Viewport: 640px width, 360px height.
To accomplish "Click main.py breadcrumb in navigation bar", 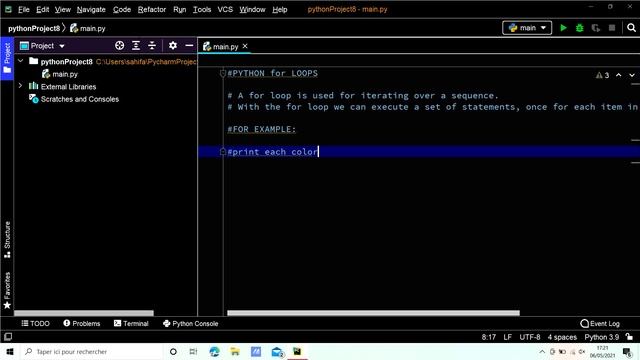I will (x=88, y=28).
